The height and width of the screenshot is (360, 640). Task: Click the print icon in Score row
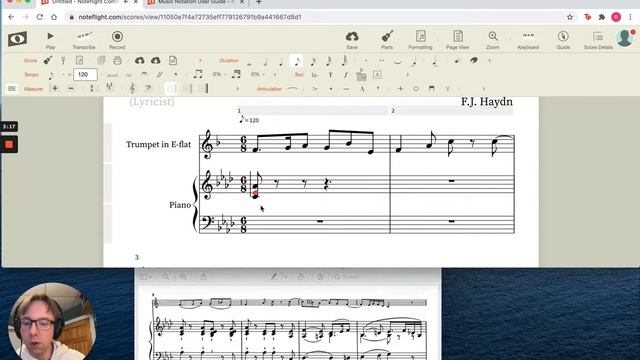coord(117,60)
